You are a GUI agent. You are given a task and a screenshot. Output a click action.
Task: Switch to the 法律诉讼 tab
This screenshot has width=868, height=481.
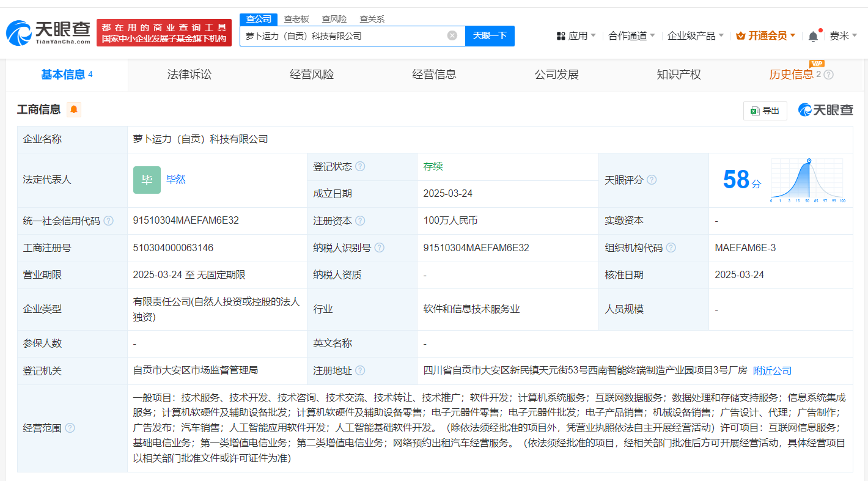point(189,75)
